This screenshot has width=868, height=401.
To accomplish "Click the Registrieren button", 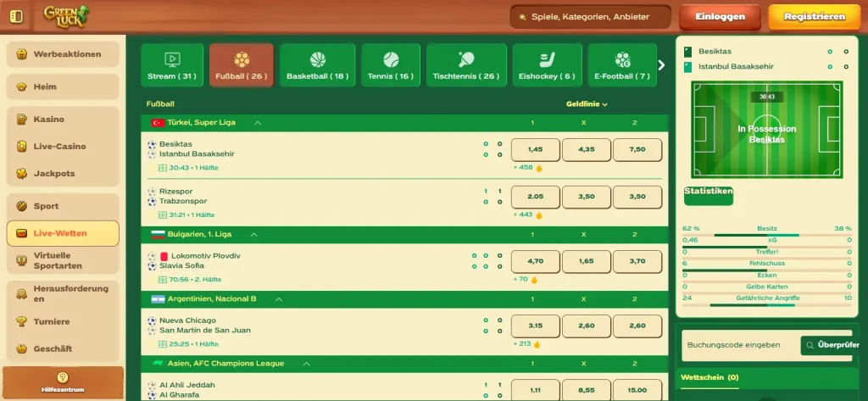I will tap(815, 17).
